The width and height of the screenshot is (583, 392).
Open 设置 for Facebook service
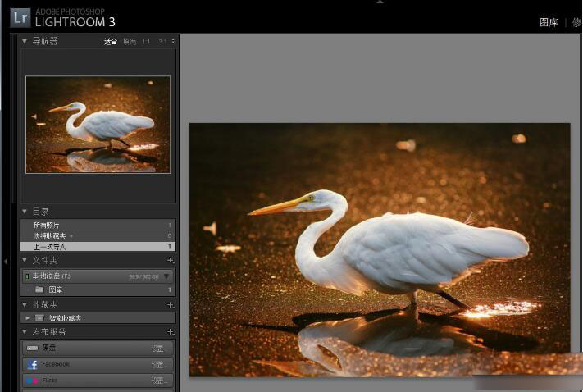click(x=157, y=365)
